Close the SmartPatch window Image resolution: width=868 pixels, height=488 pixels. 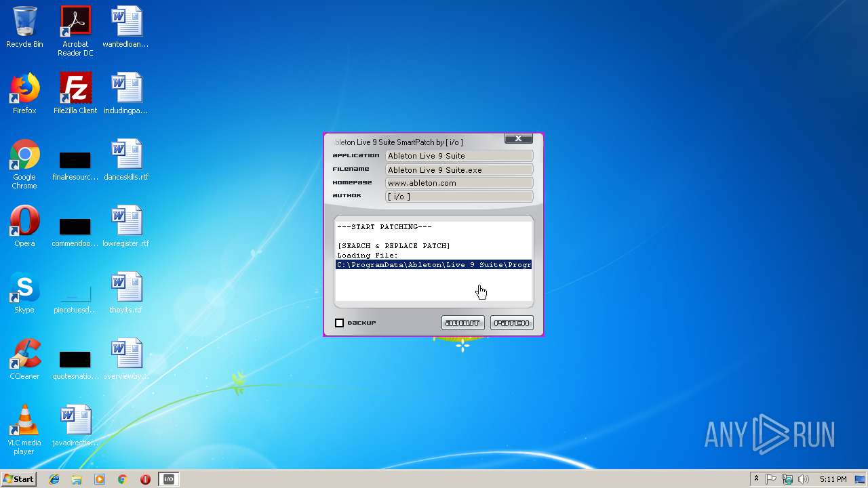coord(518,138)
